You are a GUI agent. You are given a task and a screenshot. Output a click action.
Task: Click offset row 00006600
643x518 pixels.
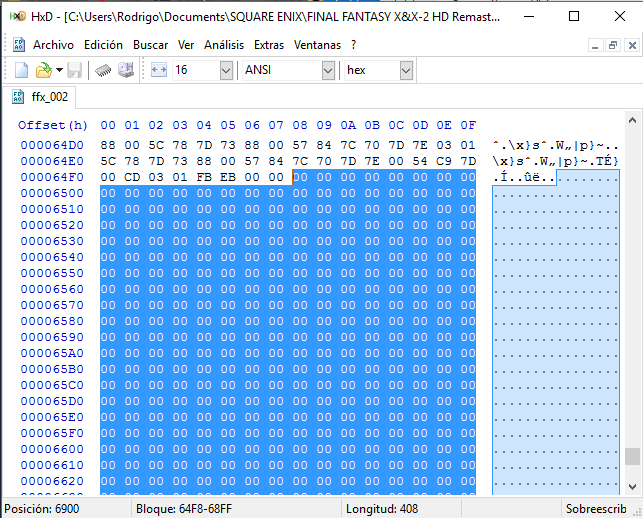[52, 449]
